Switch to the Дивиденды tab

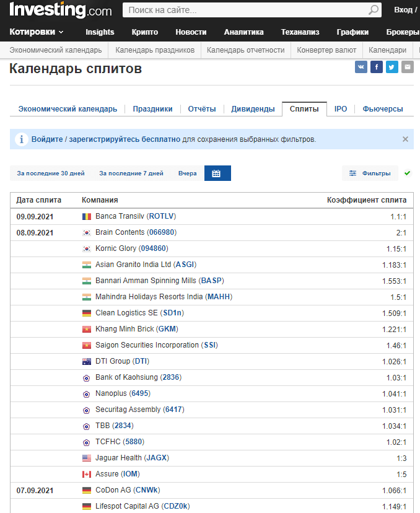253,109
